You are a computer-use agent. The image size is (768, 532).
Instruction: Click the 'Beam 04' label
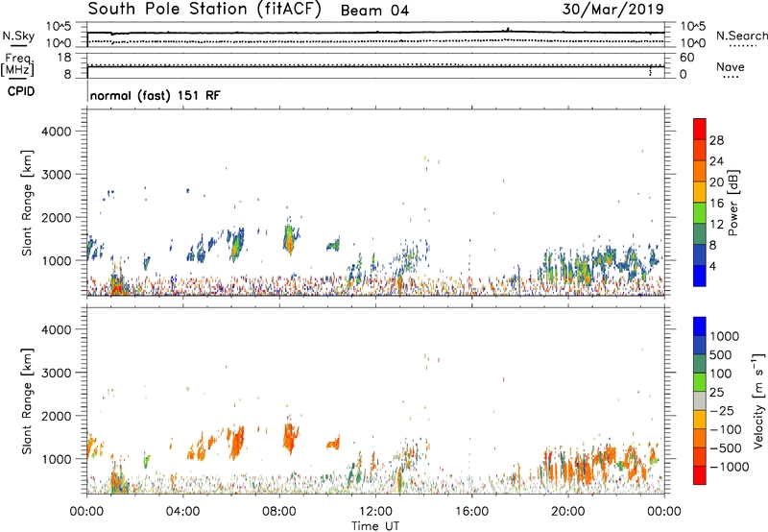374,11
